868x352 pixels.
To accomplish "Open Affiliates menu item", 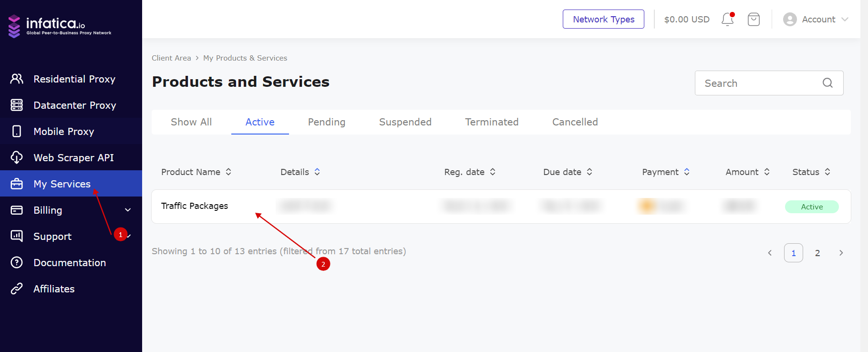I will (71, 289).
